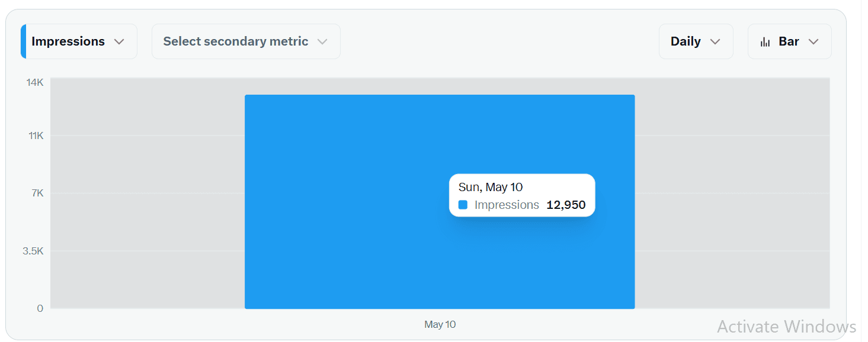Click the chevron next to Daily
Image resolution: width=868 pixels, height=342 pixels.
coord(715,42)
